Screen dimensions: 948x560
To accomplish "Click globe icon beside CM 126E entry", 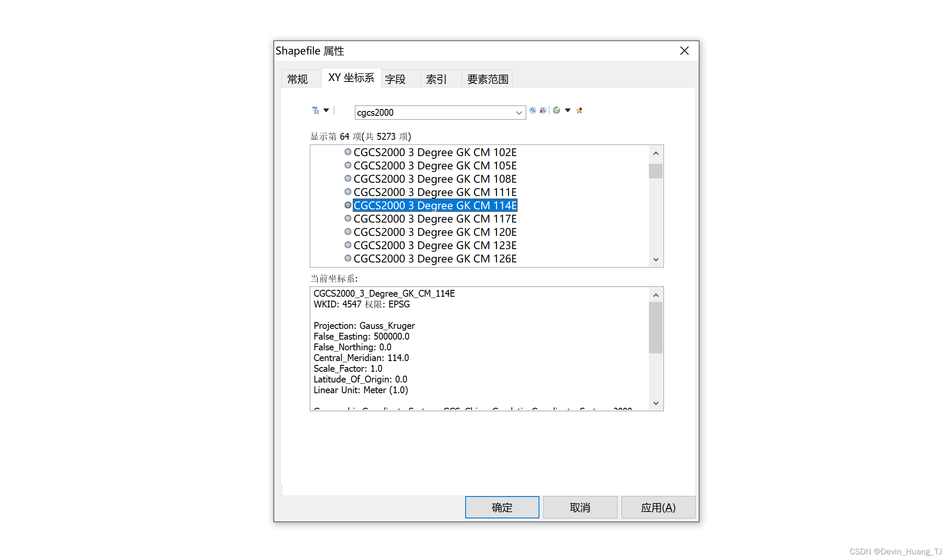I will click(348, 258).
